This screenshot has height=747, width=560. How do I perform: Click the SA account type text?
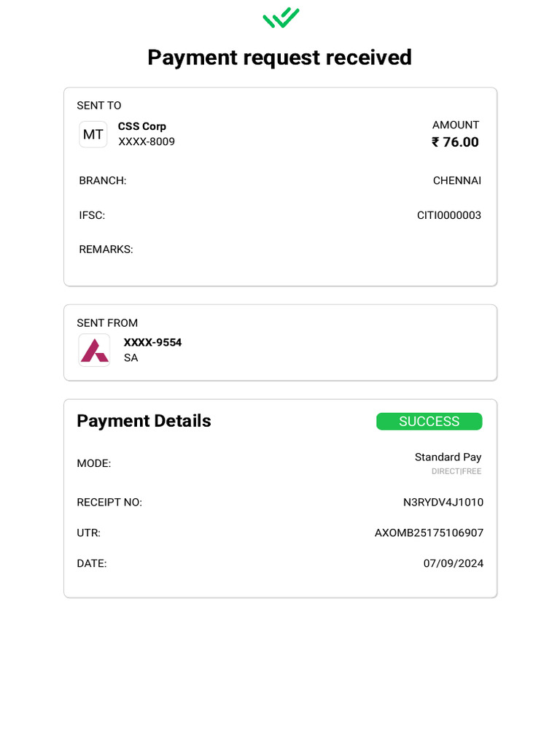point(131,357)
